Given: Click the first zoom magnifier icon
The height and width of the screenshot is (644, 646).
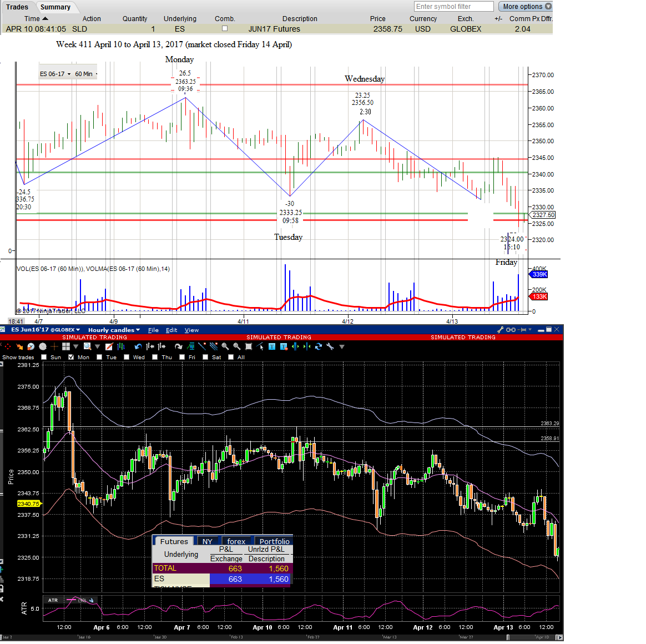Looking at the screenshot, I should pyautogui.click(x=225, y=346).
